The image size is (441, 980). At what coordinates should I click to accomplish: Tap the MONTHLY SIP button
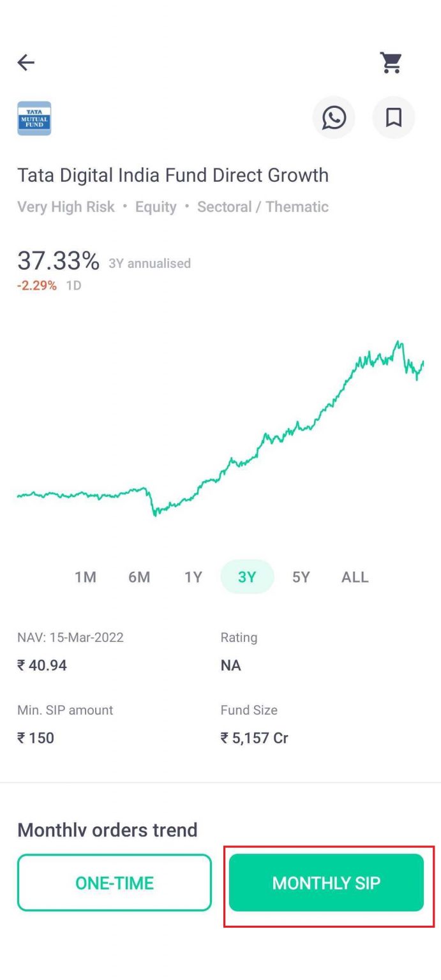click(326, 882)
